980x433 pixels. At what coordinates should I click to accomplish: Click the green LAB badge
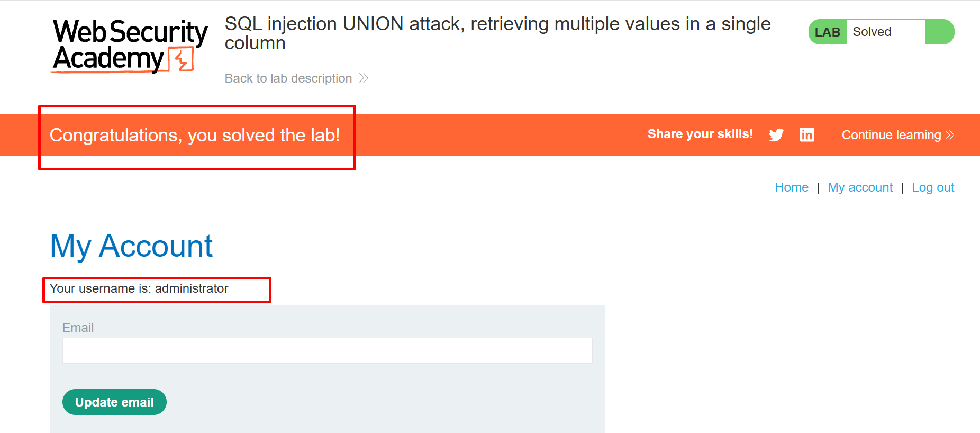pyautogui.click(x=828, y=32)
